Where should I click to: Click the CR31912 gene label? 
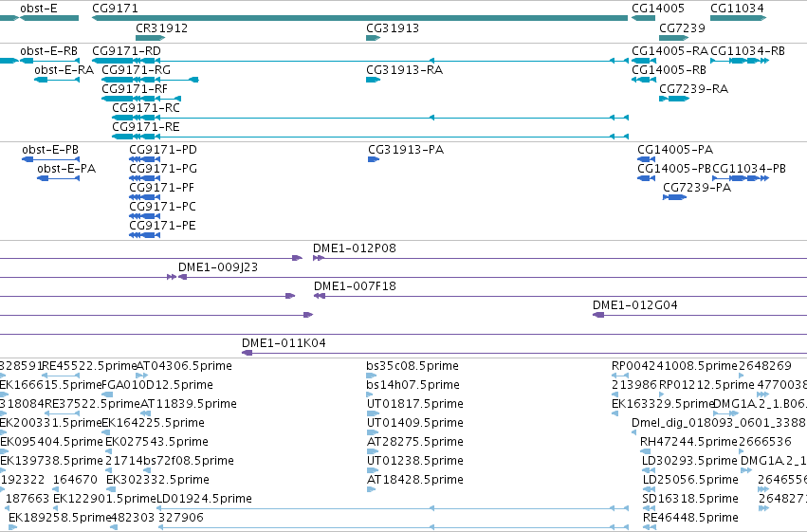tap(161, 28)
